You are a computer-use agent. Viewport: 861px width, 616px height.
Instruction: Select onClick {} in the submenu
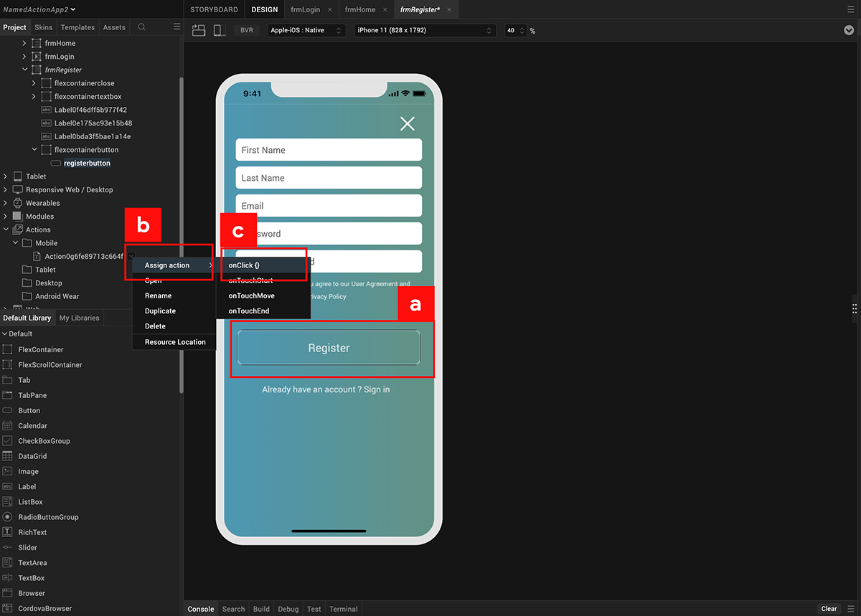pos(244,265)
